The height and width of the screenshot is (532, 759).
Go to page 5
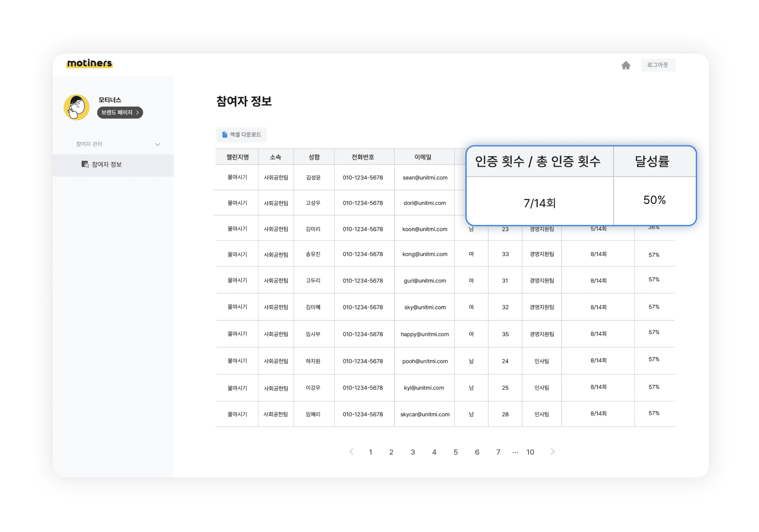[x=455, y=452]
